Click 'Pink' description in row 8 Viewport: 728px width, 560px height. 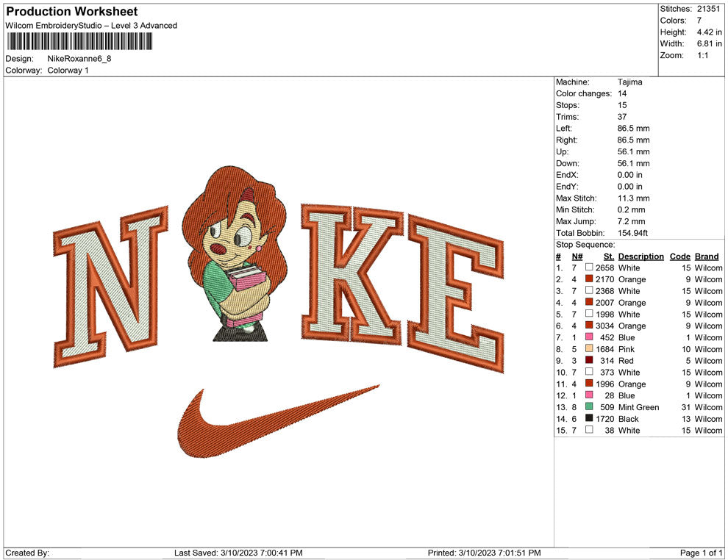click(627, 349)
